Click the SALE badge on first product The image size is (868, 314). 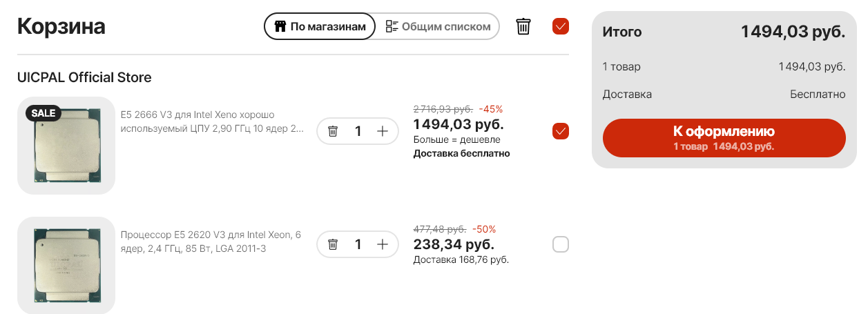tap(44, 113)
